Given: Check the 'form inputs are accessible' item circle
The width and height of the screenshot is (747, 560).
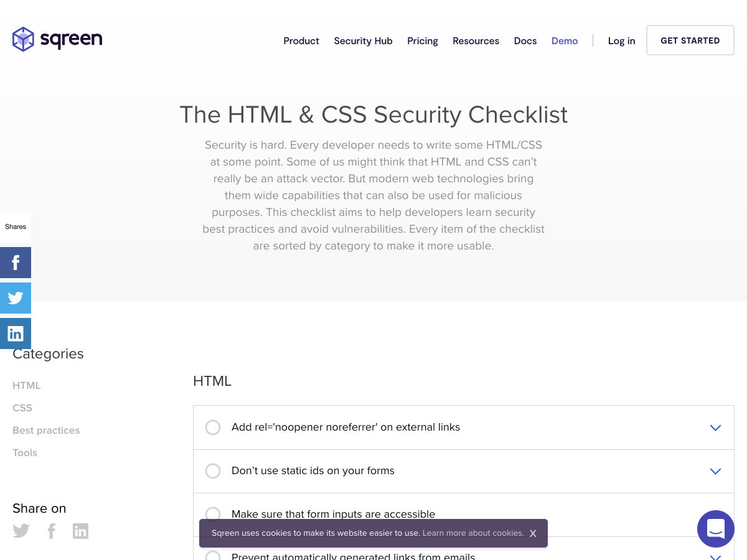Looking at the screenshot, I should [213, 514].
